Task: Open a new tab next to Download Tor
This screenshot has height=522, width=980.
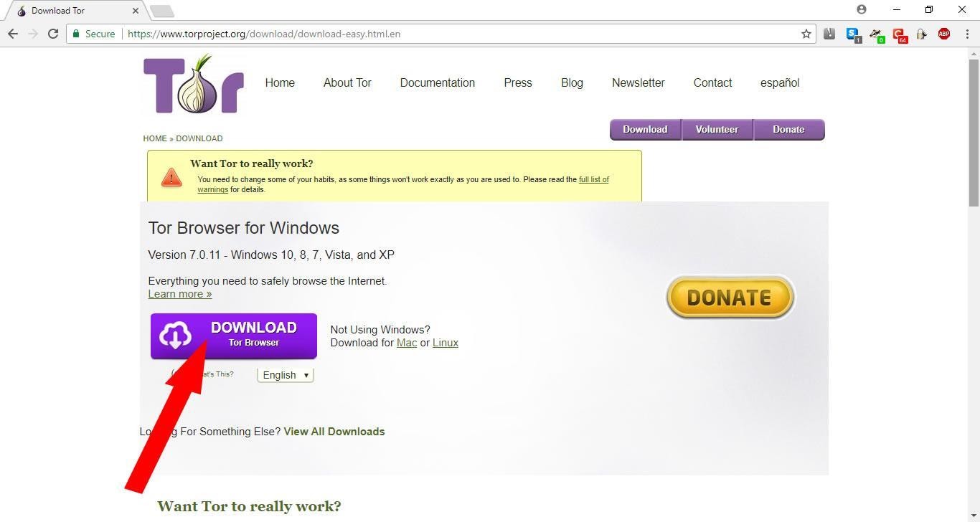Action: 162,11
